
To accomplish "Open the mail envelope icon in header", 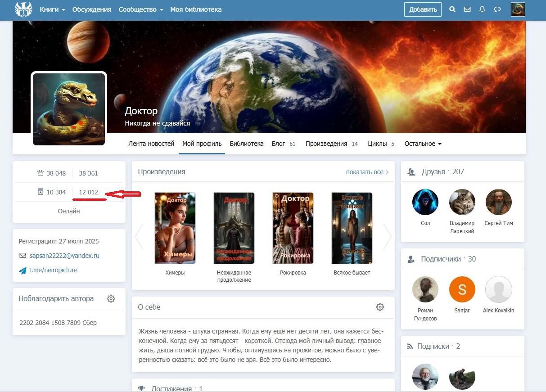I will click(467, 9).
